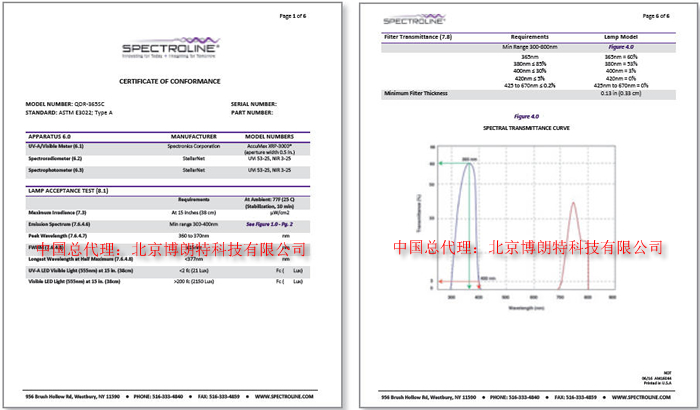Select the '<377nm' requirement value
Image resolution: width=700 pixels, height=410 pixels.
point(194,259)
